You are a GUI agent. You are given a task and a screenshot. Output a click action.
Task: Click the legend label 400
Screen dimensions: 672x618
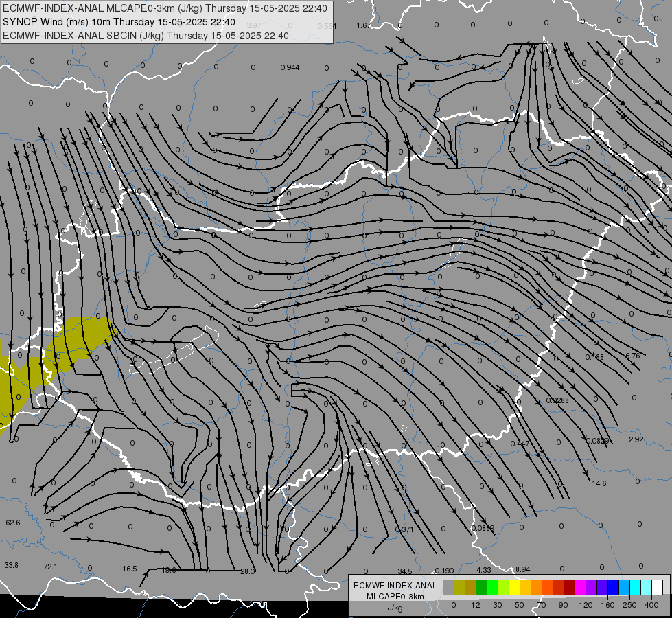[x=651, y=605]
